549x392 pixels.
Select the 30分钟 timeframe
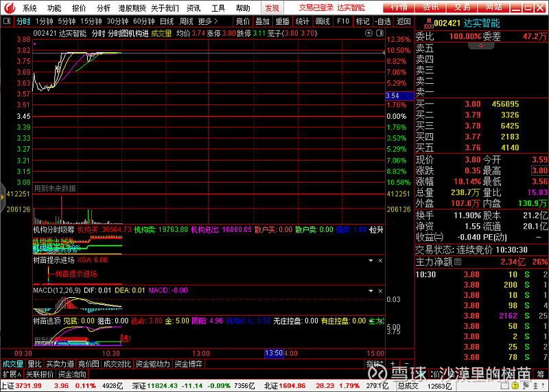pyautogui.click(x=117, y=21)
